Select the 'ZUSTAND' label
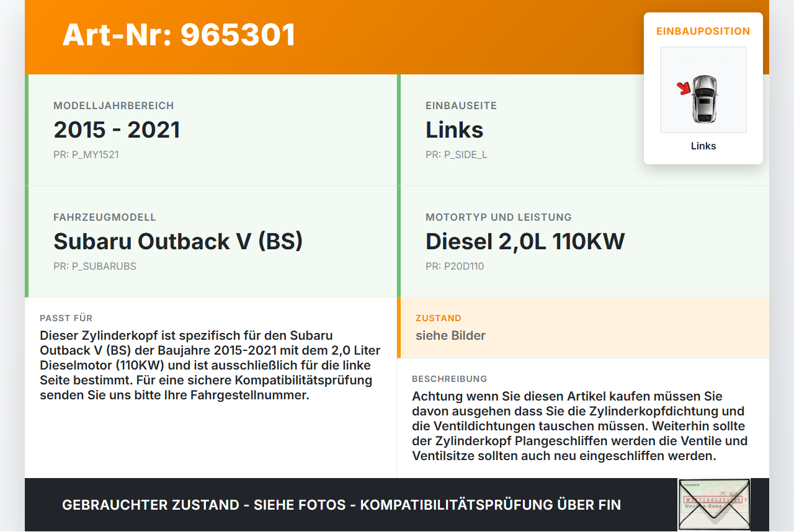Image resolution: width=794 pixels, height=532 pixels. tap(439, 318)
